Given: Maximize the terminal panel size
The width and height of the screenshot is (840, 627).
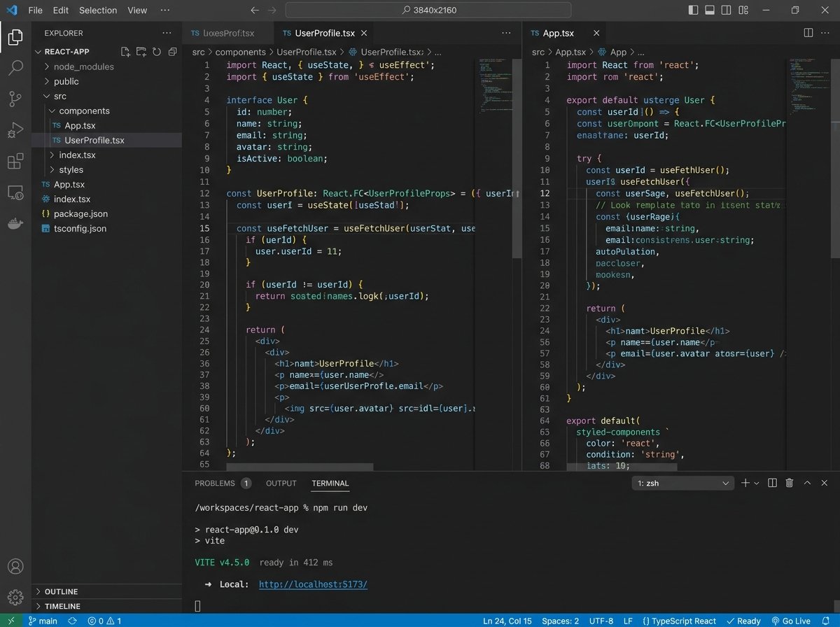Looking at the screenshot, I should point(808,483).
